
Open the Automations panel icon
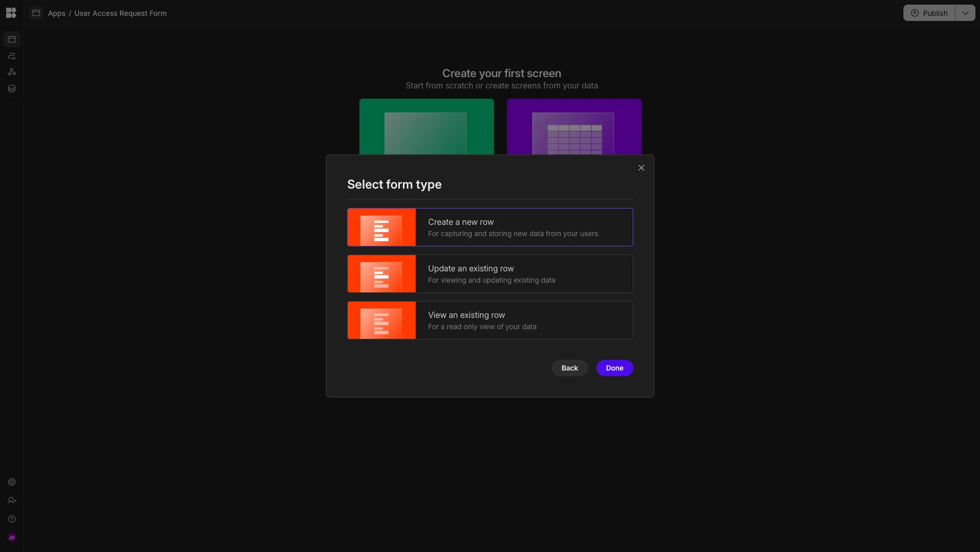coord(11,72)
